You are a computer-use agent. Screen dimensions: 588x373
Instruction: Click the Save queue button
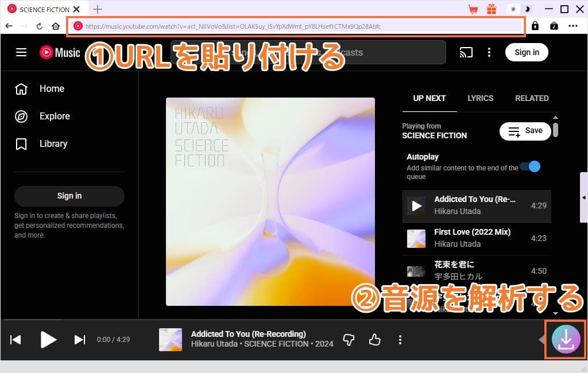(x=525, y=131)
